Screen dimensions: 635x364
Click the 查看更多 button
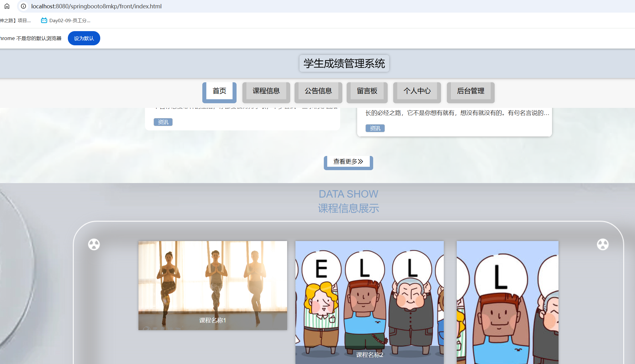tap(348, 162)
